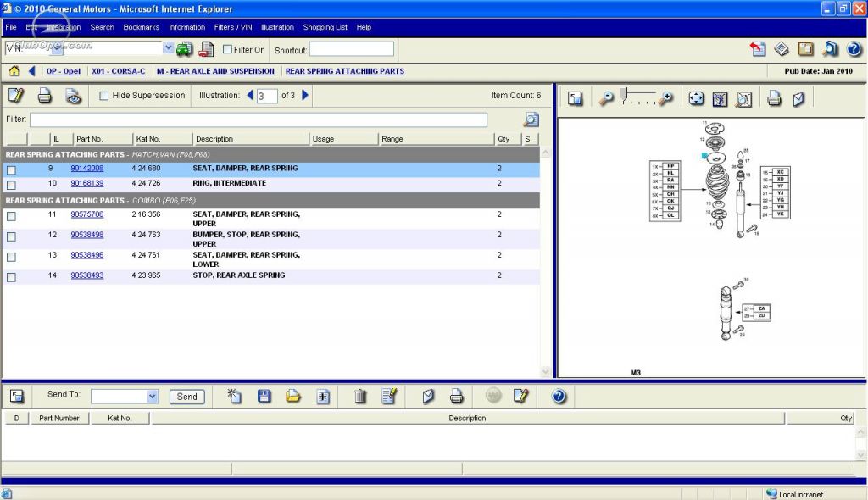
Task: Tick checkbox for part 90142008
Action: tap(11, 169)
